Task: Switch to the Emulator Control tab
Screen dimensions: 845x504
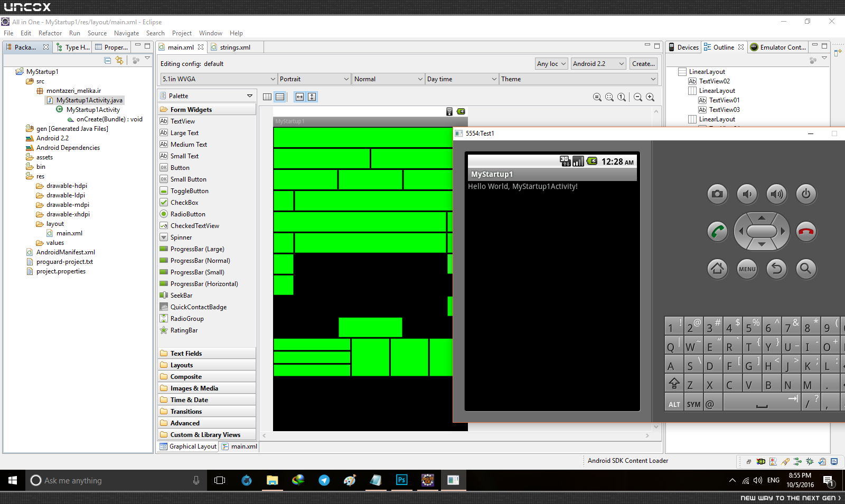Action: (778, 47)
